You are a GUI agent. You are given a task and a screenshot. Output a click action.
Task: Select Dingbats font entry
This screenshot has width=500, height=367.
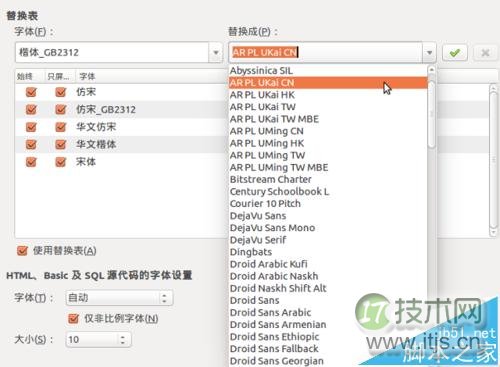pyautogui.click(x=328, y=252)
